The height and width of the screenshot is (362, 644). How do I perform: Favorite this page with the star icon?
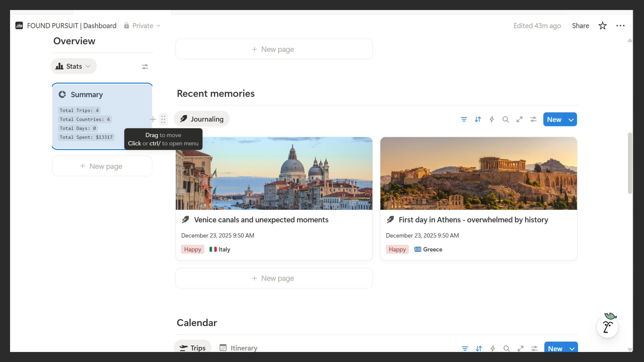602,26
